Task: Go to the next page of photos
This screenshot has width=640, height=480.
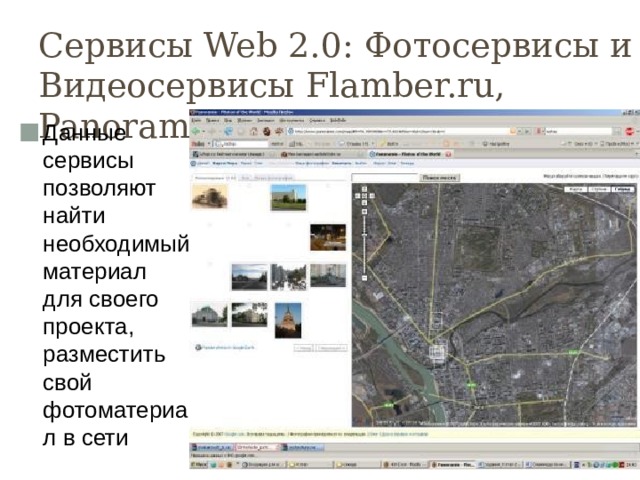Action: pyautogui.click(x=331, y=348)
